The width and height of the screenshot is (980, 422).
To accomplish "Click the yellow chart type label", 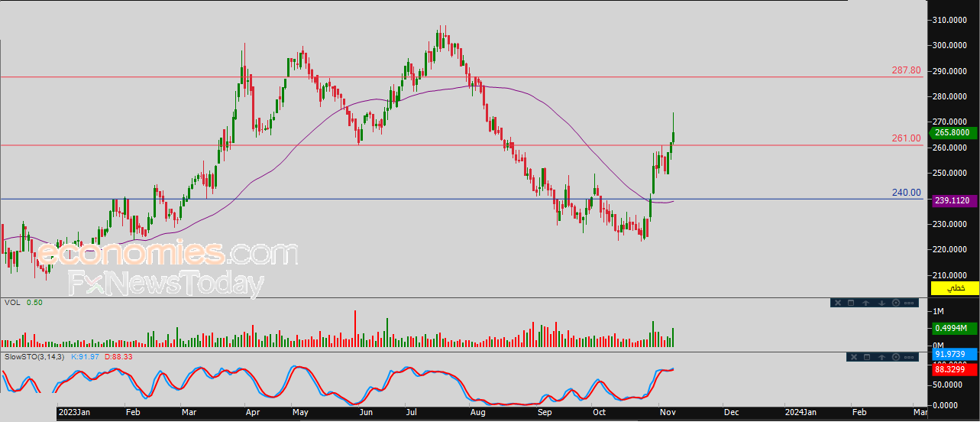I will (x=955, y=288).
